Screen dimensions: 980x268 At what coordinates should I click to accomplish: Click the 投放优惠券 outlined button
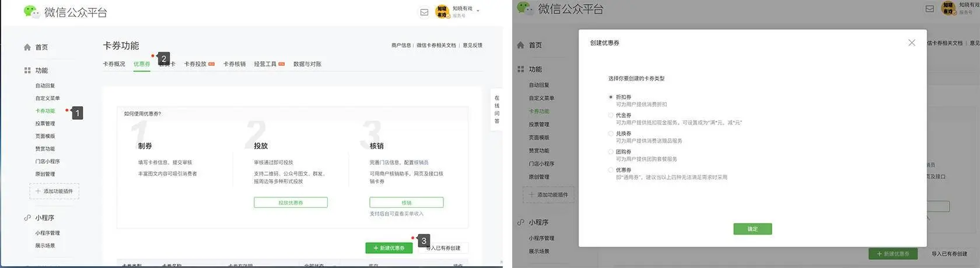[290, 203]
